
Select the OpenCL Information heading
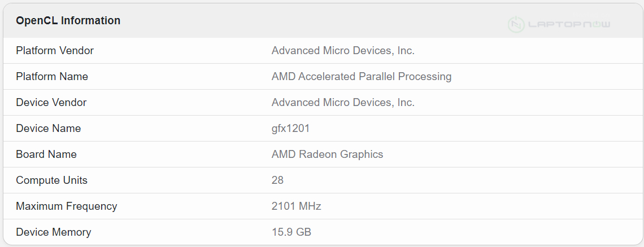tap(68, 21)
